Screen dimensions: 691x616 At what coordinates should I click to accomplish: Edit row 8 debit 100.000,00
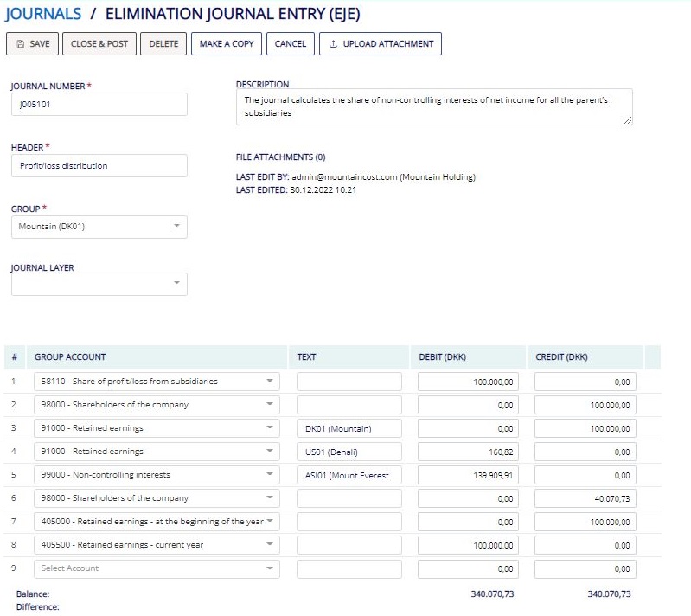(468, 545)
